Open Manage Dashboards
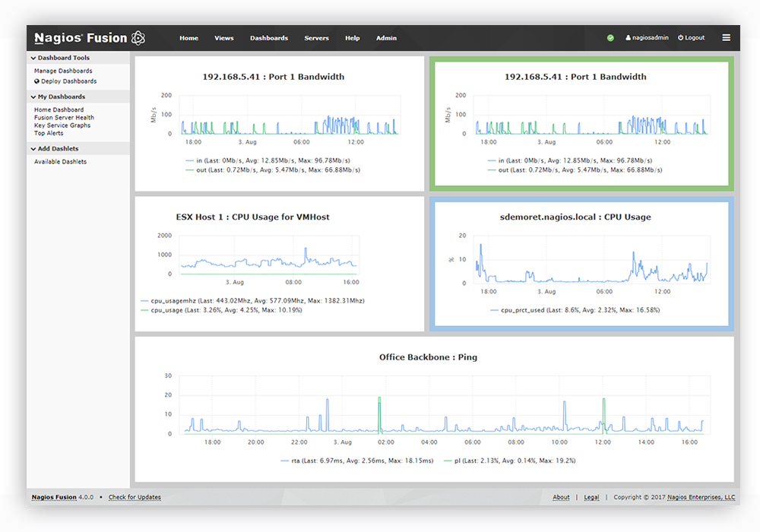 click(x=63, y=71)
